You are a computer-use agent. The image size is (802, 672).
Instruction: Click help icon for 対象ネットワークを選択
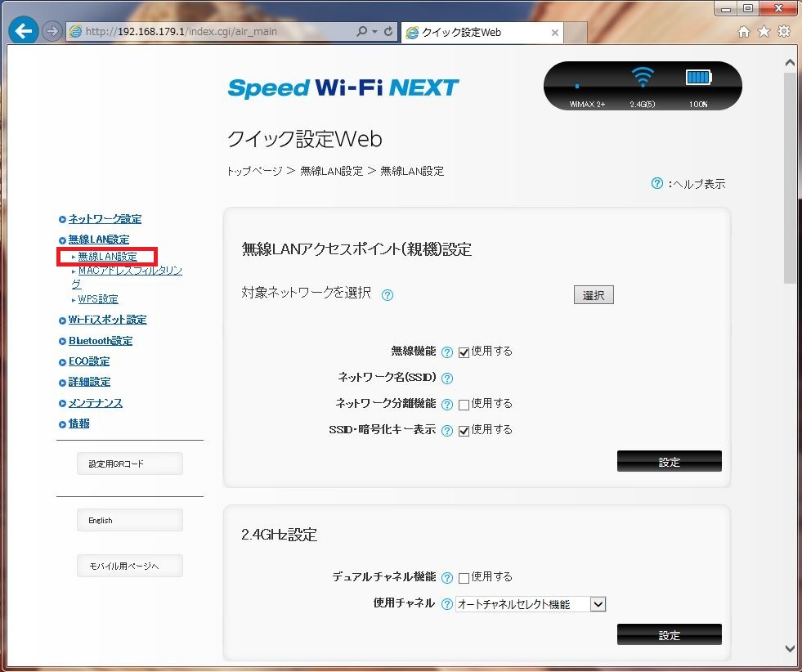tap(388, 295)
